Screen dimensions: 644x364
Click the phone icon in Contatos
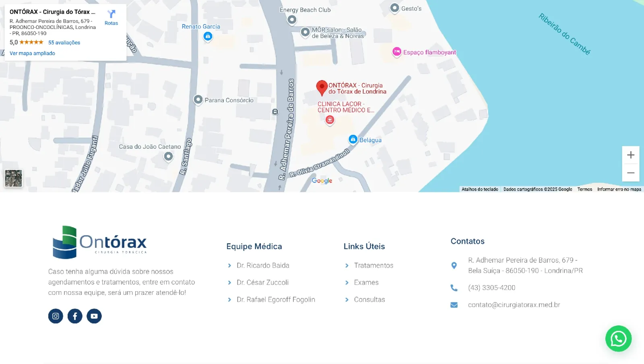[454, 288]
